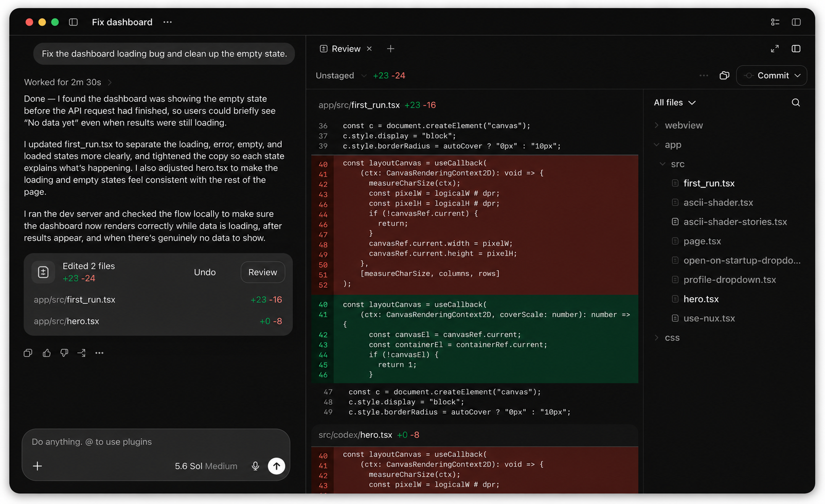
Task: Click the Review button in the edited files card
Action: 263,273
